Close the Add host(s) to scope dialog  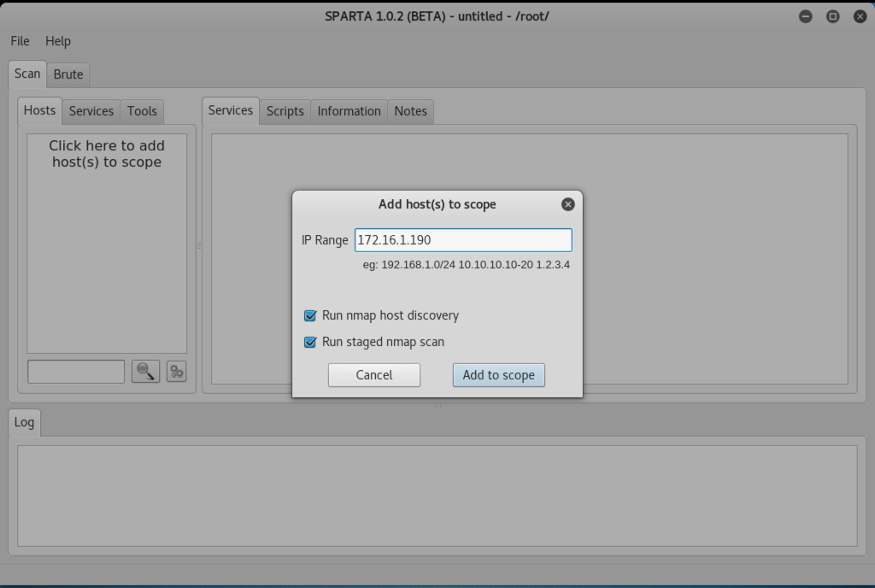tap(567, 204)
